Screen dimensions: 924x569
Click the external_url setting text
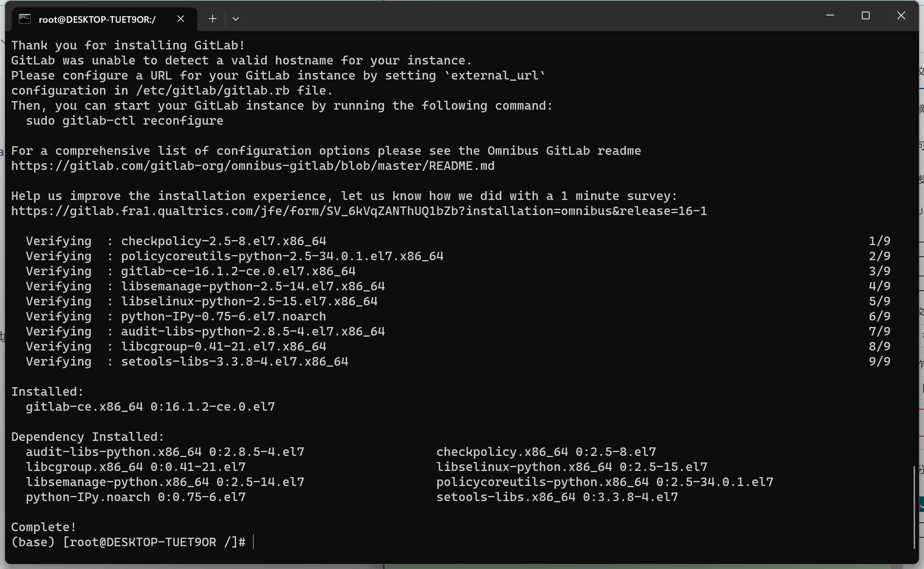[495, 76]
